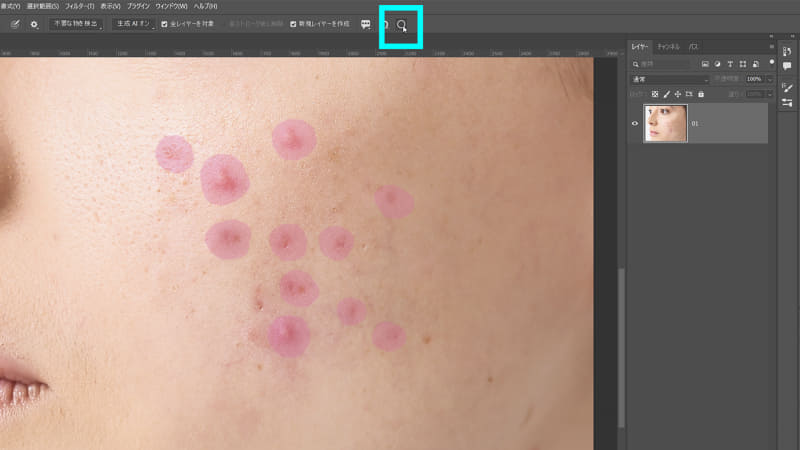
Task: Filter layers by shape layer icon
Action: pos(743,64)
